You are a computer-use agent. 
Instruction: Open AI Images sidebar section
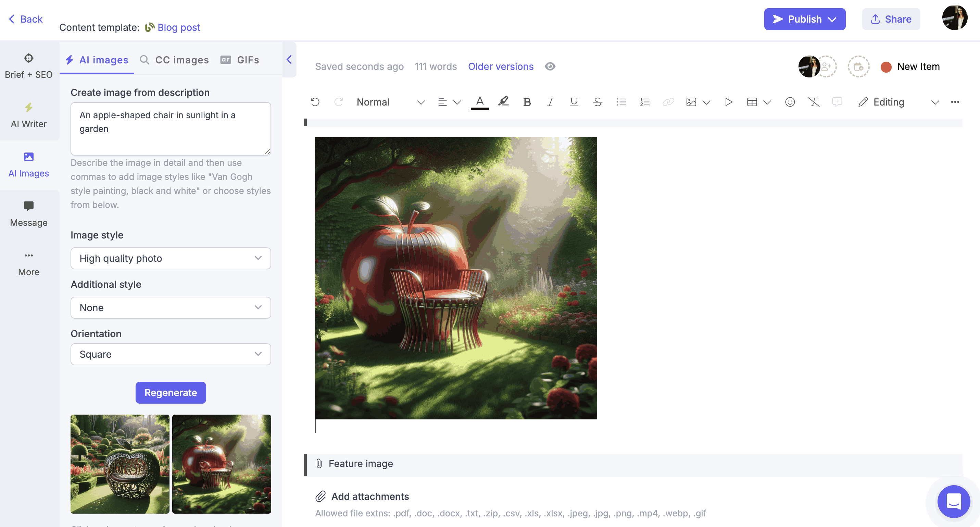click(x=29, y=165)
